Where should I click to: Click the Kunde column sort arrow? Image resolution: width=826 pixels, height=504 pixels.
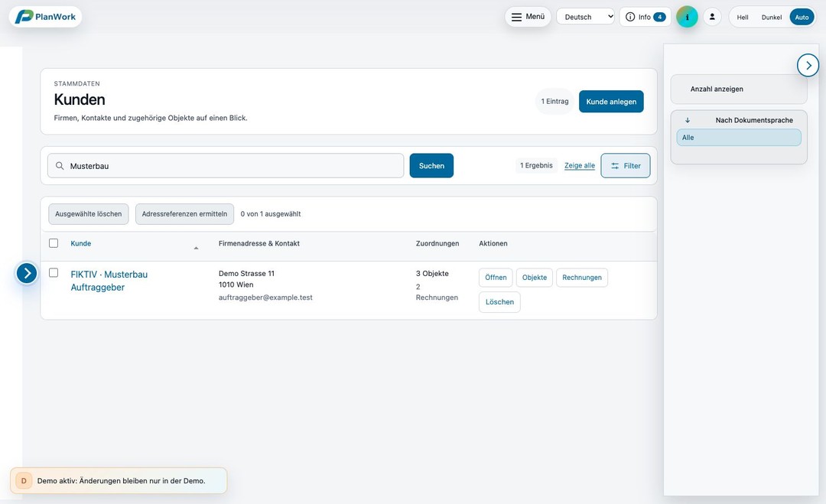[x=196, y=248]
